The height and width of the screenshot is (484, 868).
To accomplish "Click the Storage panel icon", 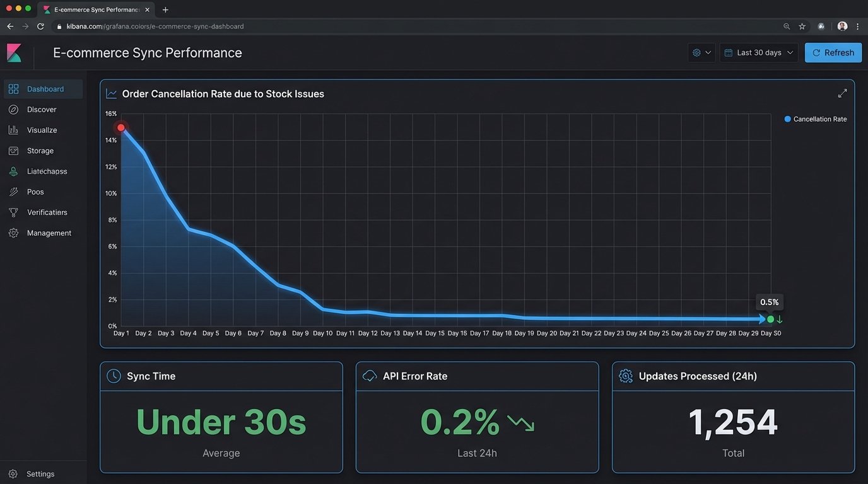I will pyautogui.click(x=13, y=151).
